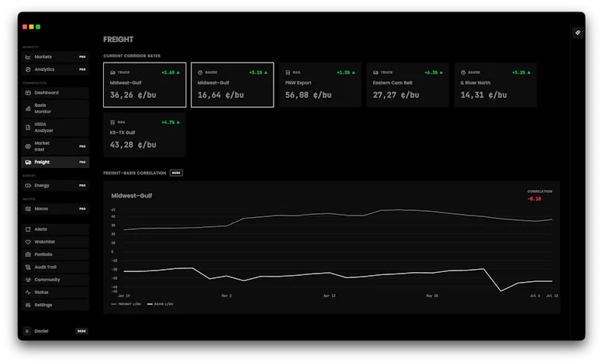Click the correlation value -0.10
Viewport: 603px width, 364px height.
(x=534, y=199)
